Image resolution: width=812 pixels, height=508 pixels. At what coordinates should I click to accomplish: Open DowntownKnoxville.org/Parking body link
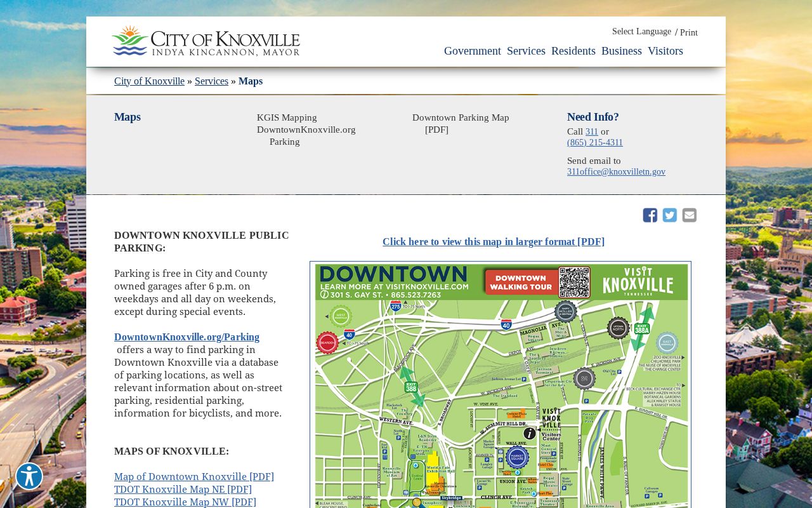(187, 337)
